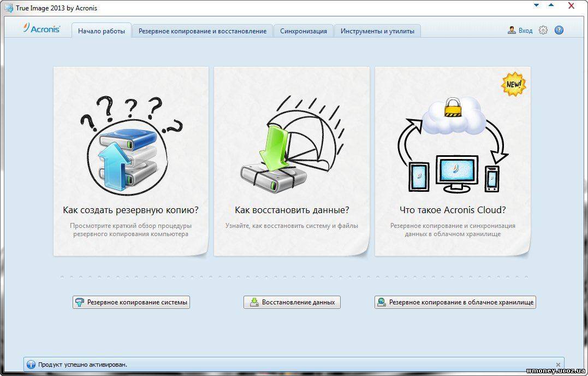Click the Вход sign-in link
Screen dimensions: 588x376
click(x=525, y=31)
